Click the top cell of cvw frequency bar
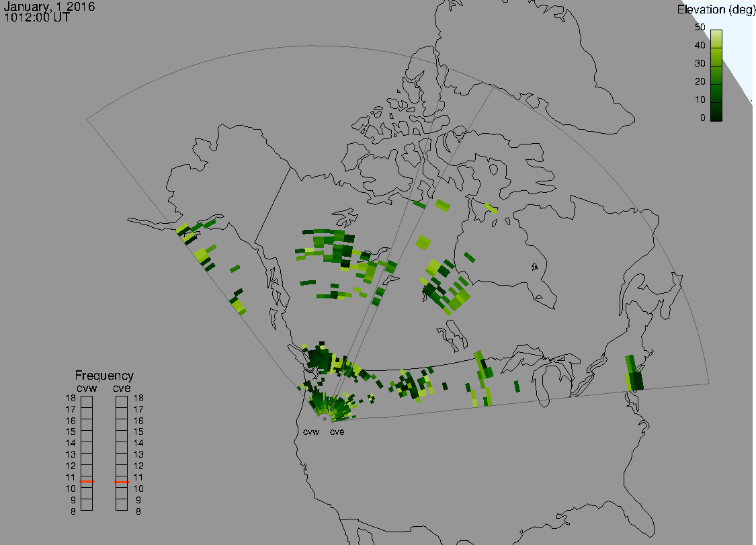 click(x=87, y=402)
